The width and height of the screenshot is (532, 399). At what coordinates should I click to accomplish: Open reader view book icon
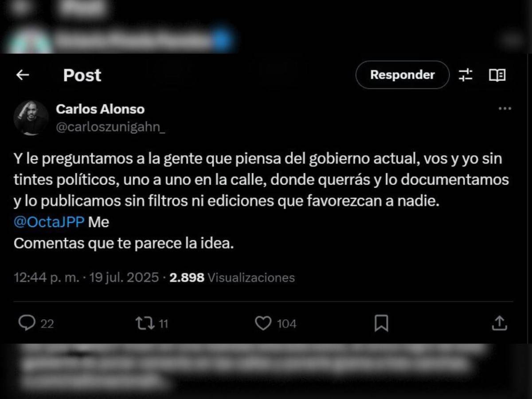point(497,75)
